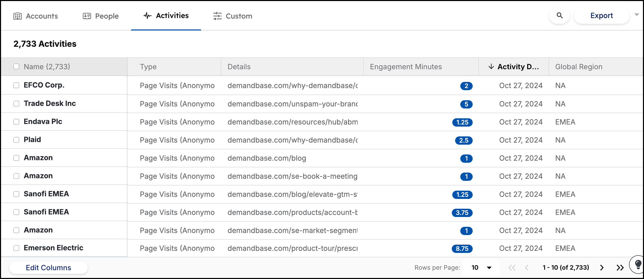This screenshot has height=279, width=644.
Task: Jump to last page double arrow
Action: click(620, 268)
